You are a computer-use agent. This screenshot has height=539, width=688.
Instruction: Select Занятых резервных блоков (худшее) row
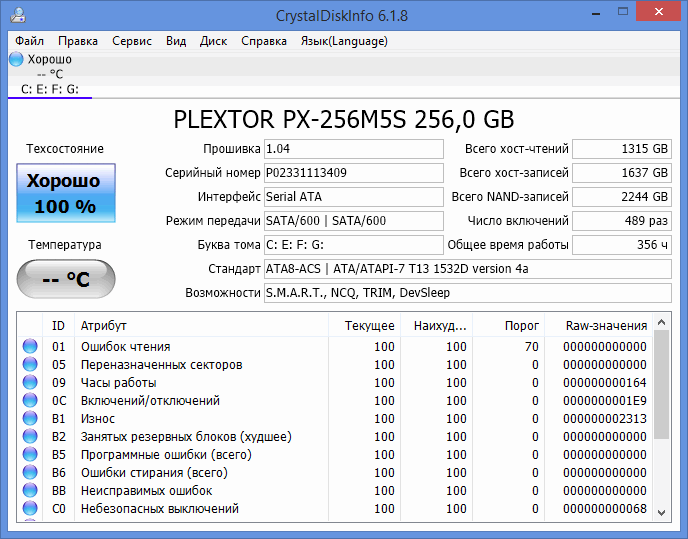(x=335, y=436)
